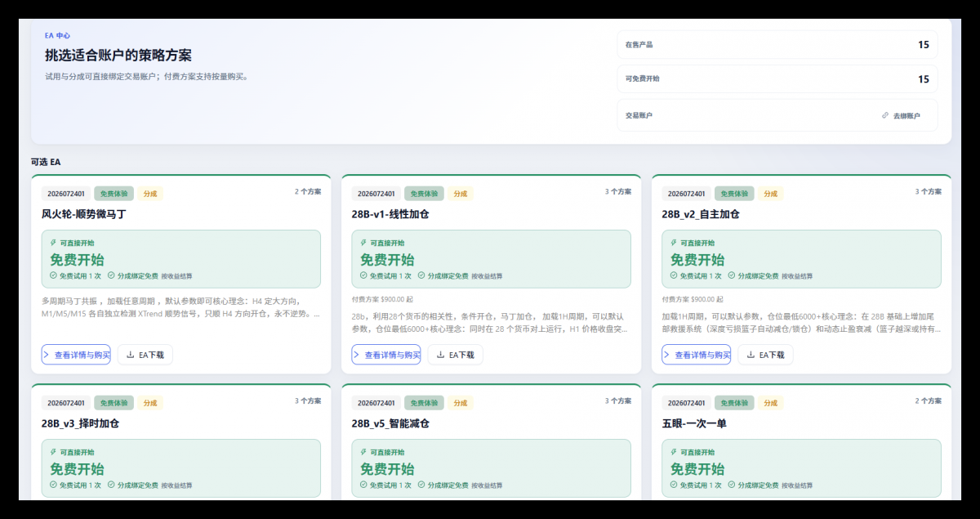Select the 免费体验 tag on 风火轮-顺势微马丁 card
The width and height of the screenshot is (980, 519).
tap(113, 194)
